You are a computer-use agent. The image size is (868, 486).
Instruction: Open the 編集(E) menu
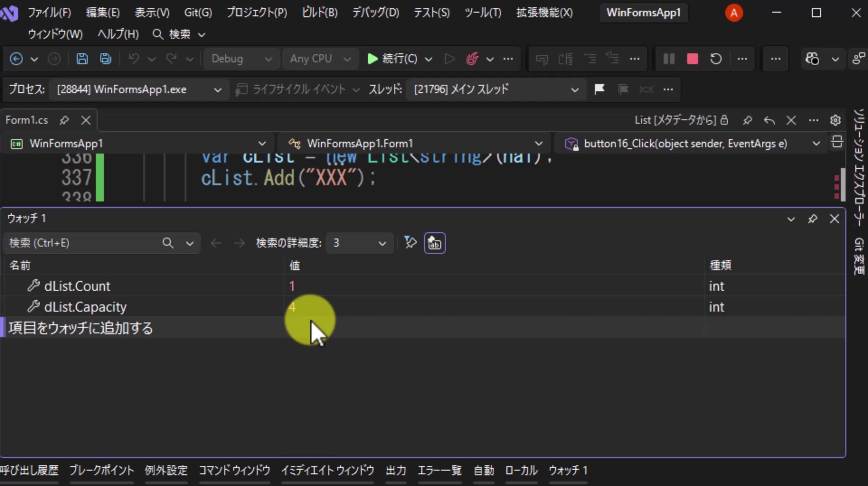103,13
